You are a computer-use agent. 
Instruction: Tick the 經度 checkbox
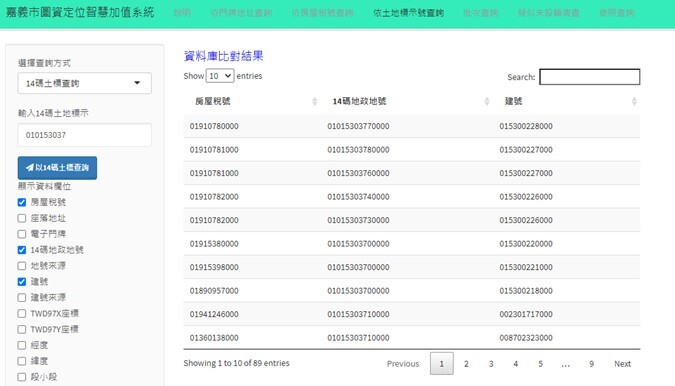tap(22, 345)
